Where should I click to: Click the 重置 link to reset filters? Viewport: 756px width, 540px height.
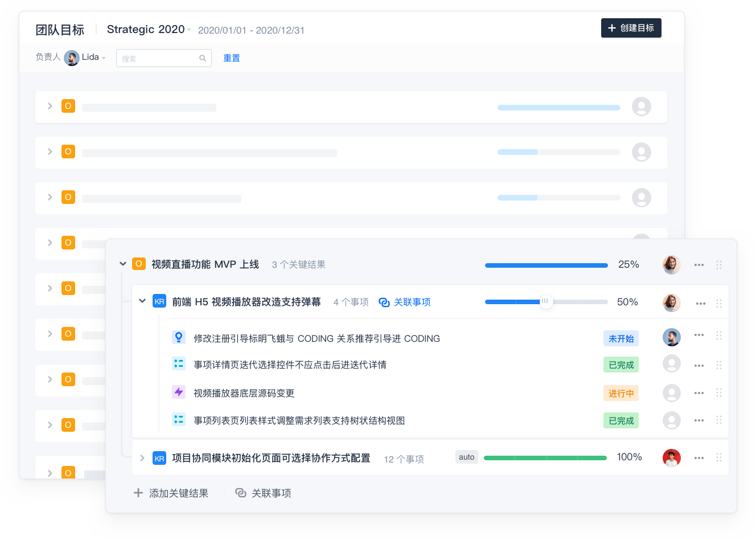(232, 58)
